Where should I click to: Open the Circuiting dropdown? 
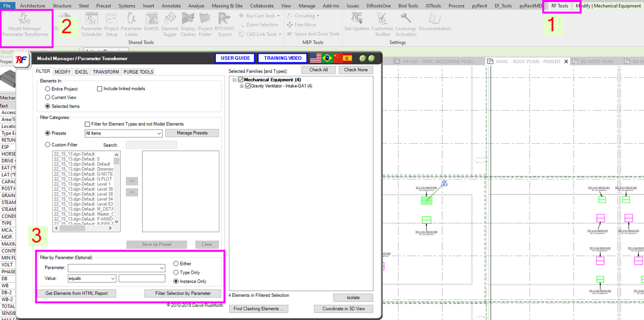coord(303,16)
